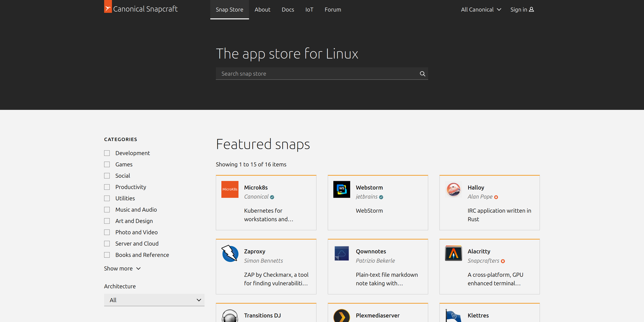
Task: Click the Sign in link
Action: (x=522, y=9)
